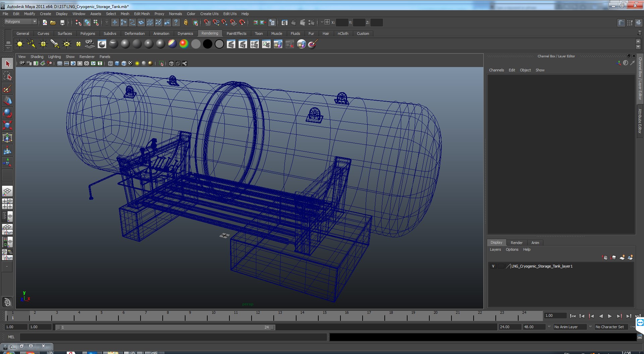This screenshot has height=354, width=644.
Task: Open a scene file folder icon
Action: 53,22
